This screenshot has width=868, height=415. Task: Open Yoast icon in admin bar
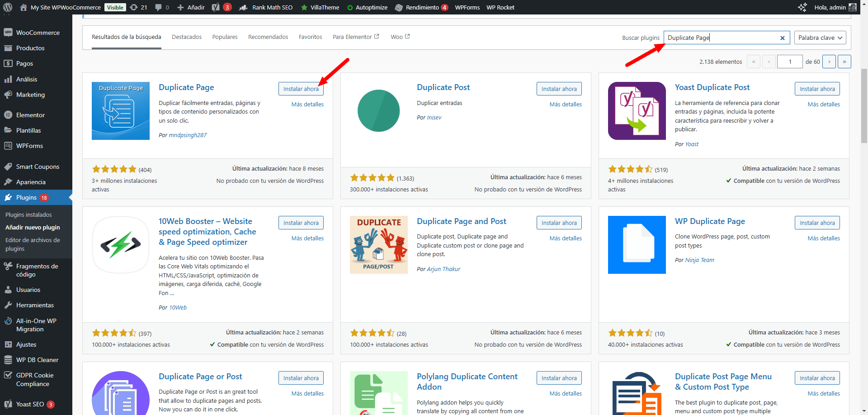coord(222,7)
